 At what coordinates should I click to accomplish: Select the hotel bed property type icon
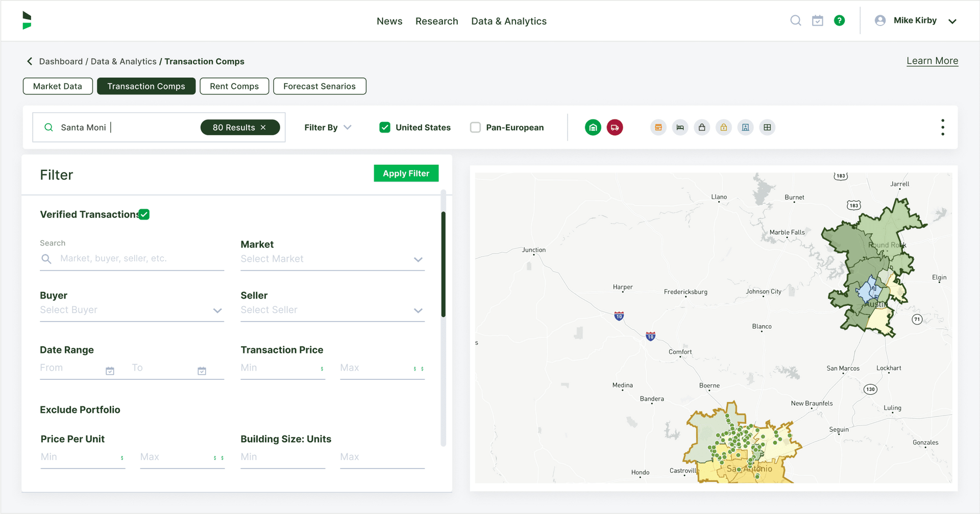click(680, 128)
